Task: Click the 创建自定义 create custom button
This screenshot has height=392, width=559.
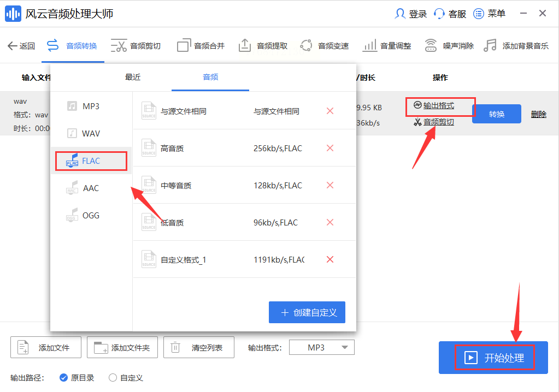Action: tap(307, 312)
